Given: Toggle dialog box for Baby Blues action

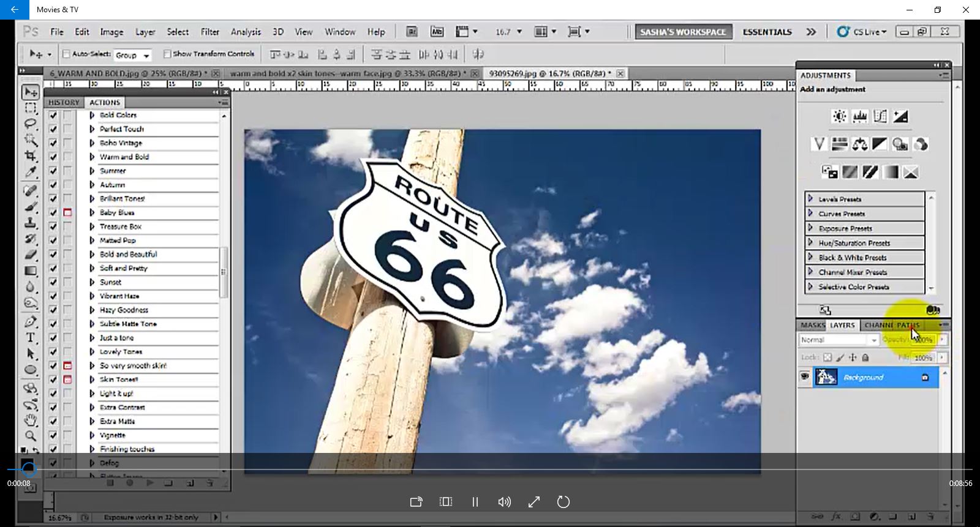Looking at the screenshot, I should pos(67,212).
